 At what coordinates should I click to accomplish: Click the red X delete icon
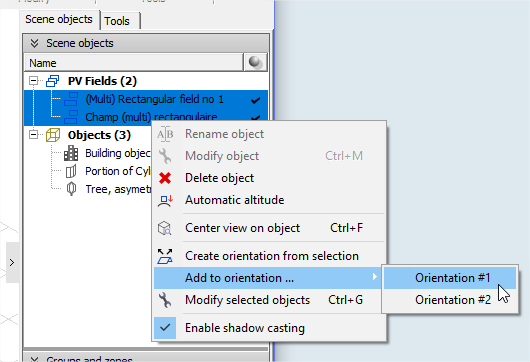click(x=165, y=178)
